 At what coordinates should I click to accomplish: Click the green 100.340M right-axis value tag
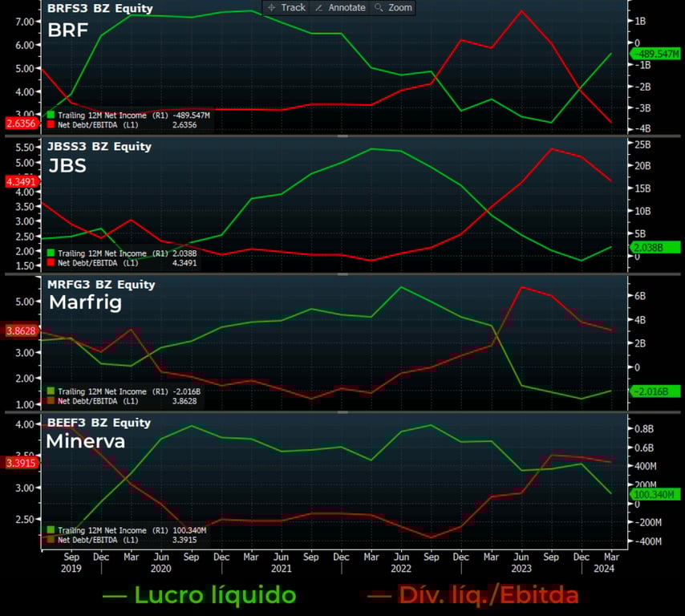click(655, 495)
